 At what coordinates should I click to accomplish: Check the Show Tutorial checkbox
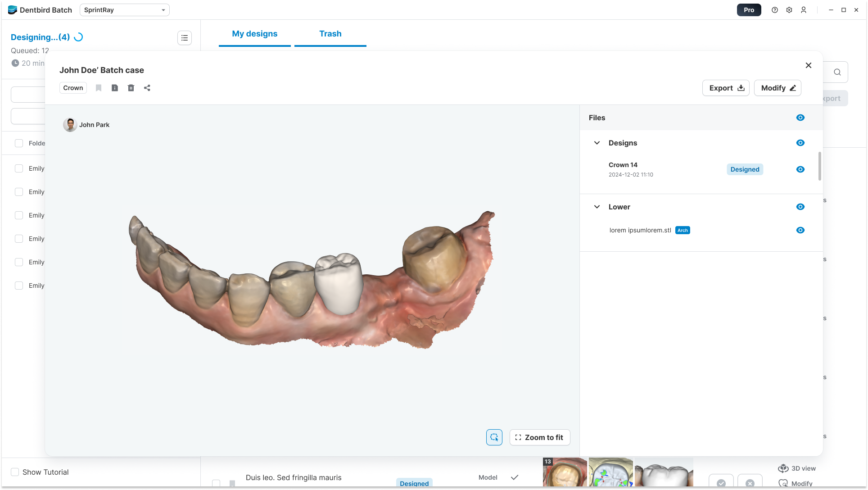tap(15, 472)
